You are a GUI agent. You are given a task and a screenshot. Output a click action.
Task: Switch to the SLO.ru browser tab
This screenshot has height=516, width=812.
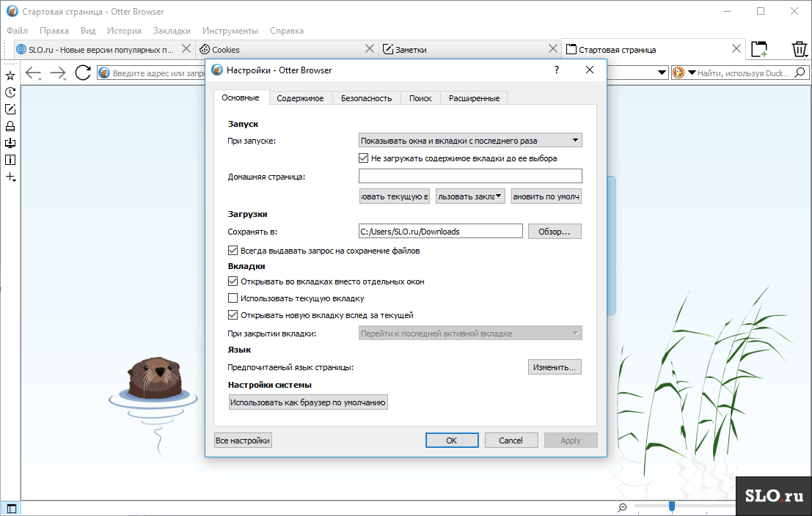click(101, 50)
